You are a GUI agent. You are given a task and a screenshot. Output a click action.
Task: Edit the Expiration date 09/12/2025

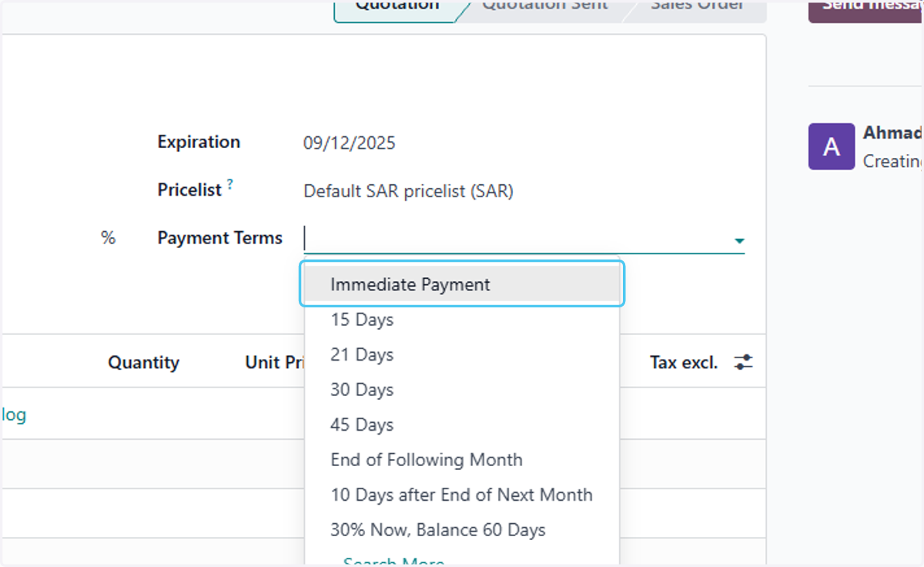[x=350, y=143]
